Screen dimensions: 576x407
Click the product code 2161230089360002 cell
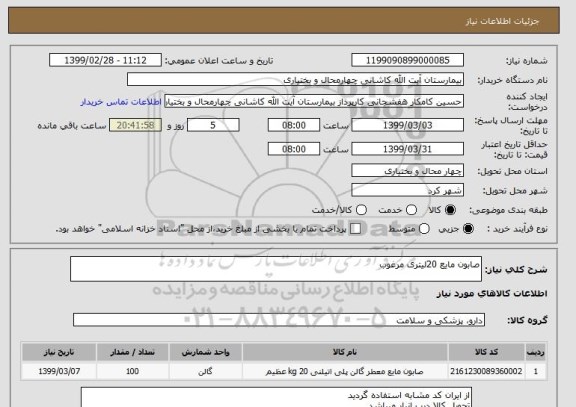click(x=486, y=371)
